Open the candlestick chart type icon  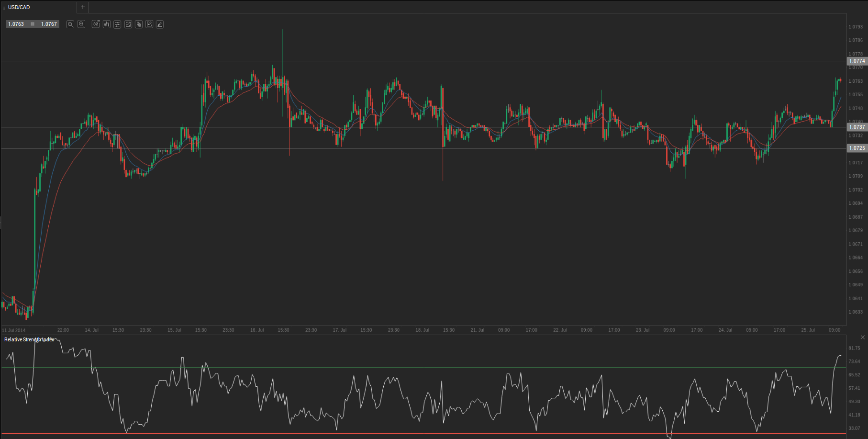pyautogui.click(x=107, y=24)
